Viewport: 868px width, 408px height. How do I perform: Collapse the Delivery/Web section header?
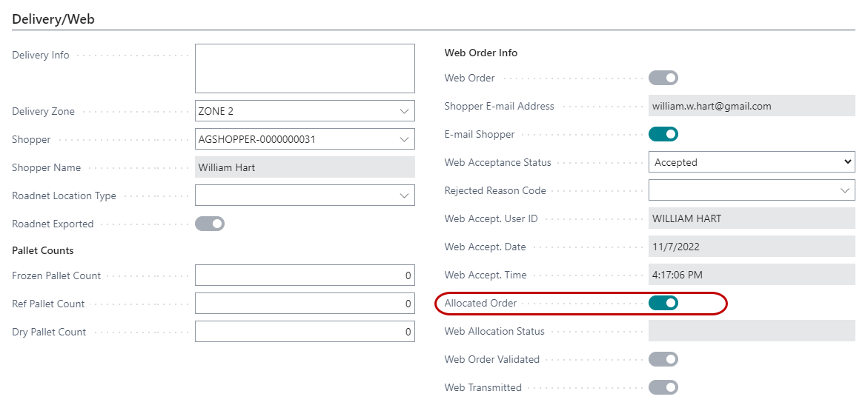(x=53, y=19)
